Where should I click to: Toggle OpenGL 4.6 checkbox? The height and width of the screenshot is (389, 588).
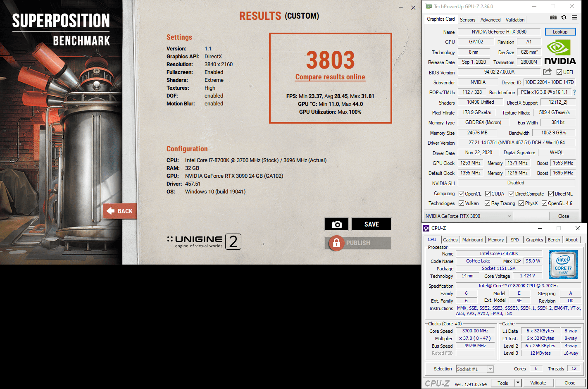[x=544, y=203]
